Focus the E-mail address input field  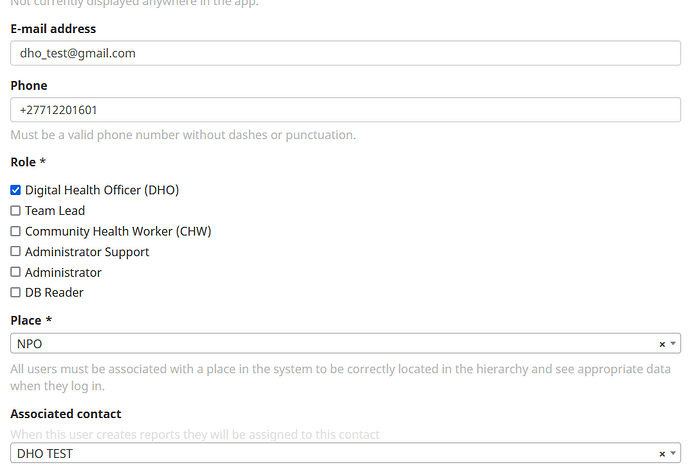tap(345, 53)
